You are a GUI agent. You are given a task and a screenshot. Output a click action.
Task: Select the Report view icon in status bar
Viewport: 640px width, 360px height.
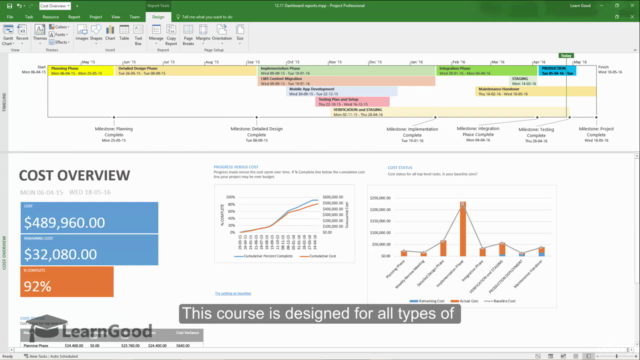589,356
